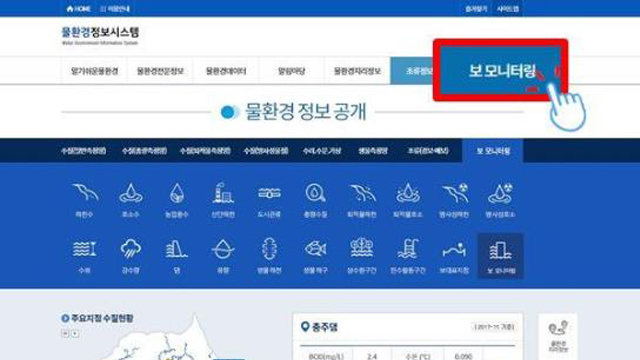The image size is (640, 360).
Task: Switch to 수질(일반측정망) tab
Action: click(84, 151)
